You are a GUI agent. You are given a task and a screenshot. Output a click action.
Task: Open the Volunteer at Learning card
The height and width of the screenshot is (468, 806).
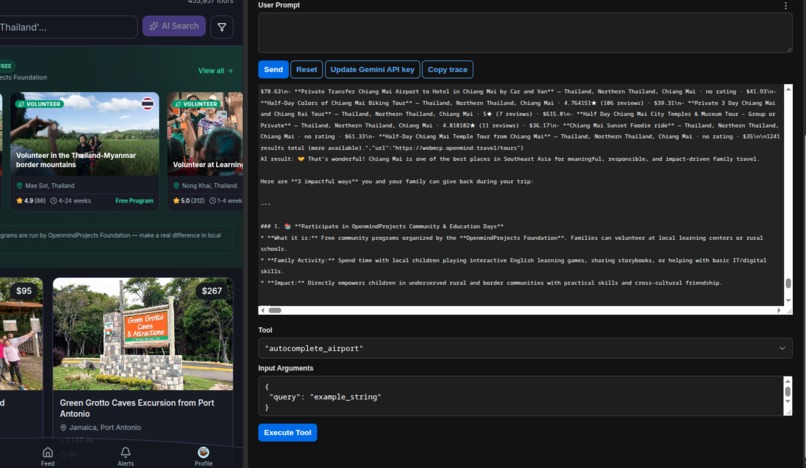tap(205, 151)
